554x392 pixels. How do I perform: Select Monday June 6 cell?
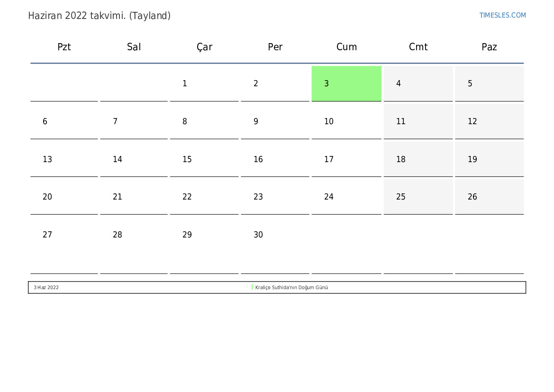(x=64, y=121)
